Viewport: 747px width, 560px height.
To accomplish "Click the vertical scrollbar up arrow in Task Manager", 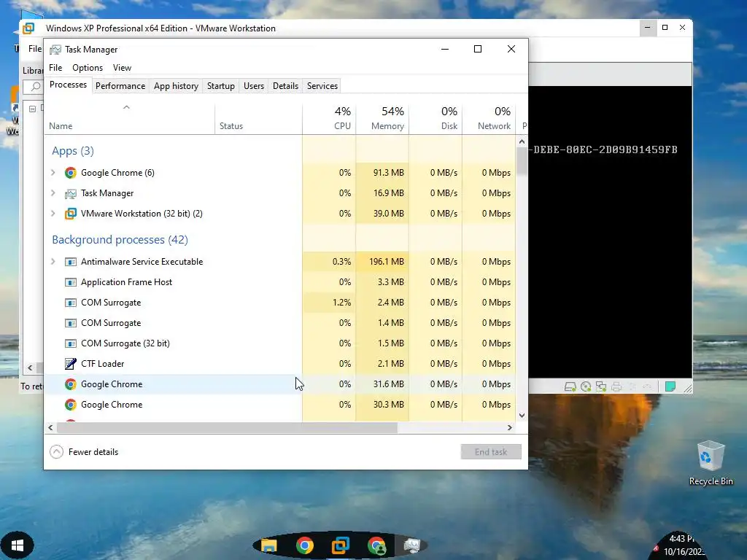I will click(522, 141).
